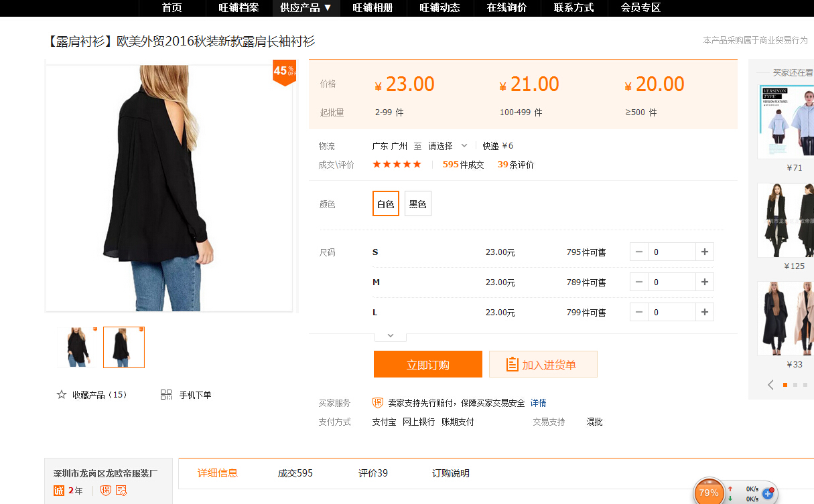
Task: Click the 加入进货单 button
Action: coord(543,365)
